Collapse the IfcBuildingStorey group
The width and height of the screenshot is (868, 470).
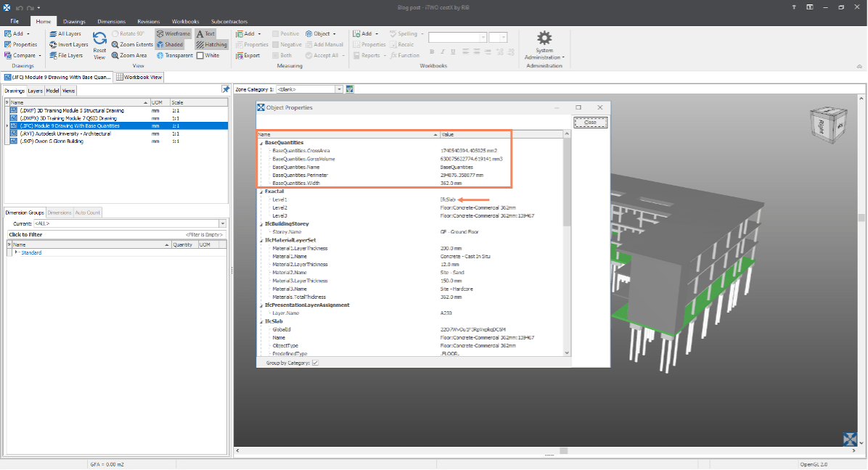pos(261,225)
